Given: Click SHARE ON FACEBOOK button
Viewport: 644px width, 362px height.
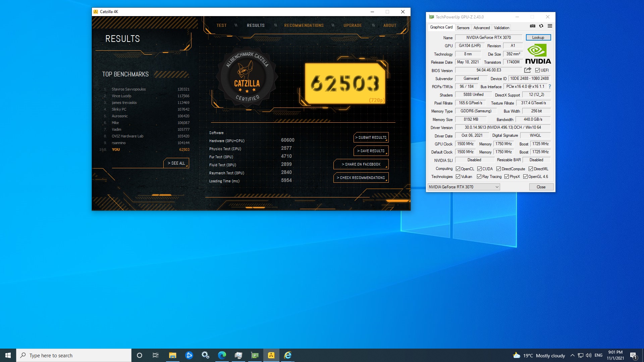Looking at the screenshot, I should [361, 164].
